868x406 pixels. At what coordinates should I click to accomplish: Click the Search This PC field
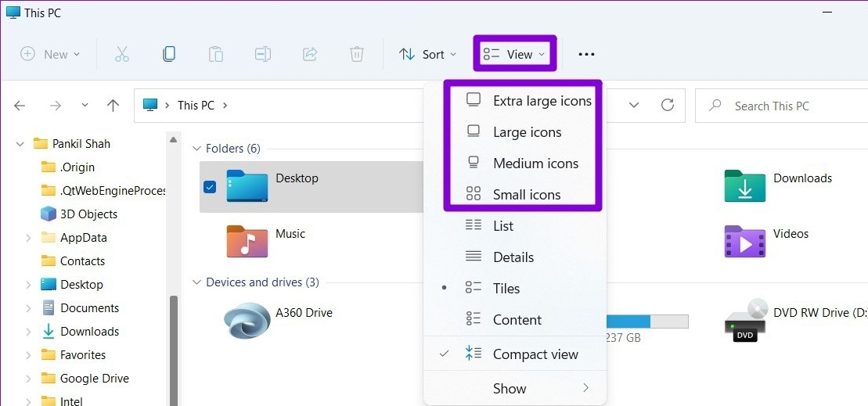tap(782, 105)
